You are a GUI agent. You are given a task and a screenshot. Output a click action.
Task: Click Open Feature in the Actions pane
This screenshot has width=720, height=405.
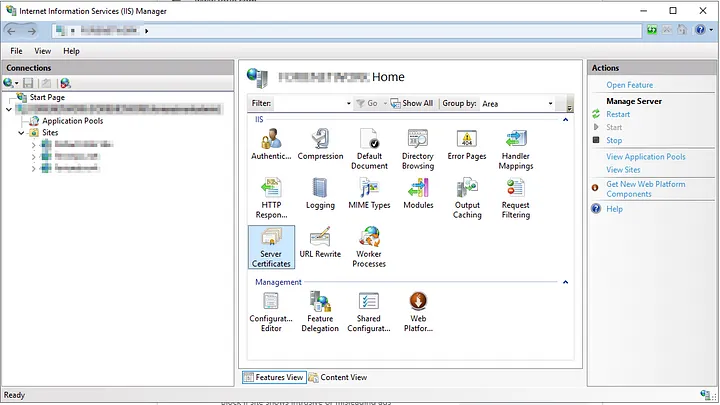click(630, 85)
